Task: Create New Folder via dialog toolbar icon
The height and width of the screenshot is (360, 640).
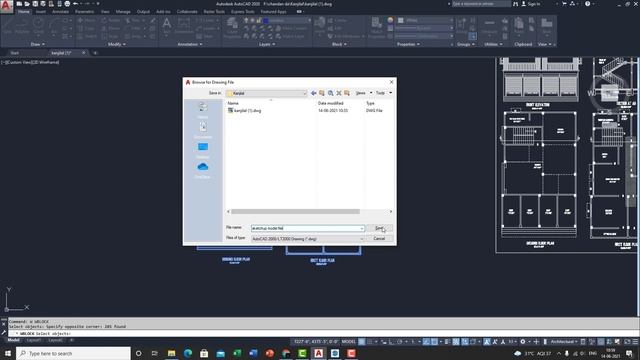Action: [x=347, y=93]
